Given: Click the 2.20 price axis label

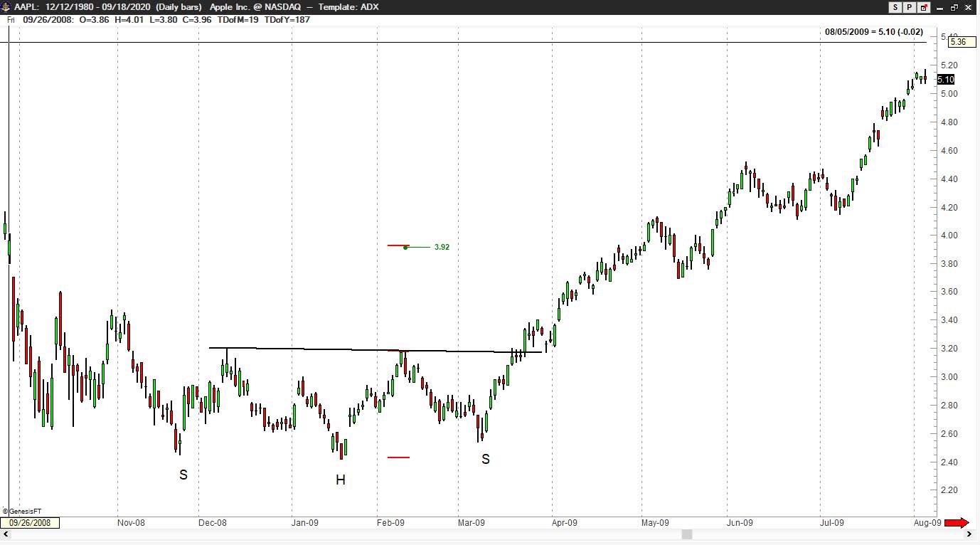Looking at the screenshot, I should tap(949, 490).
